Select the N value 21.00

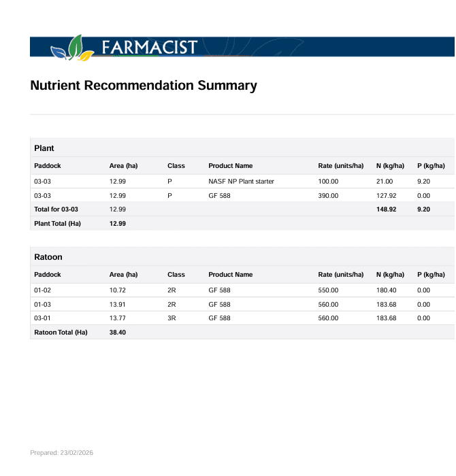(385, 182)
